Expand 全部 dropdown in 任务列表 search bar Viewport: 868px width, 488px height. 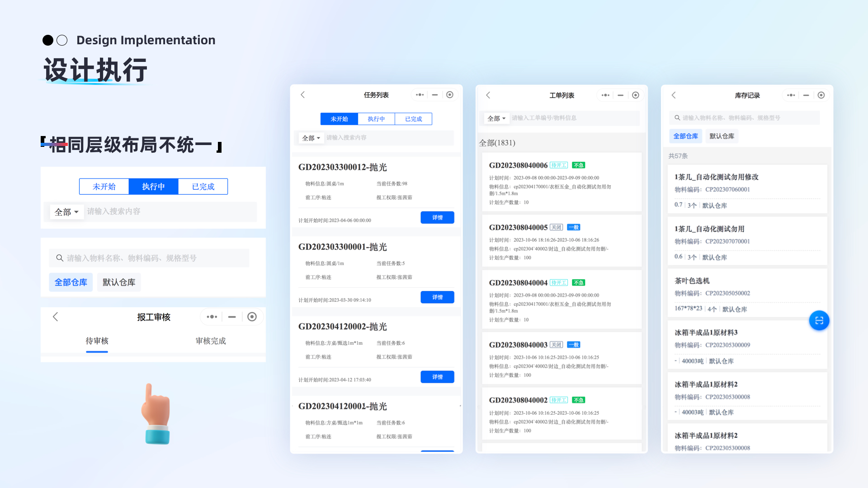pos(311,138)
